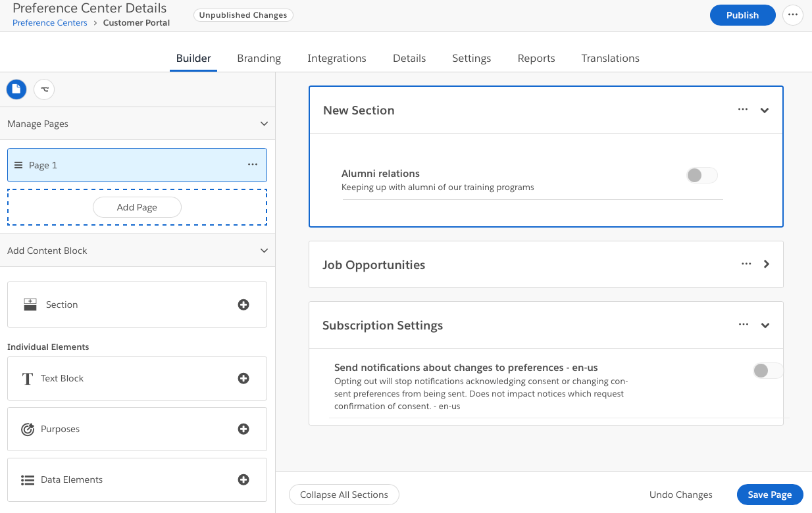This screenshot has height=513, width=812.
Task: Click the plus icon to add a Section
Action: pos(243,305)
